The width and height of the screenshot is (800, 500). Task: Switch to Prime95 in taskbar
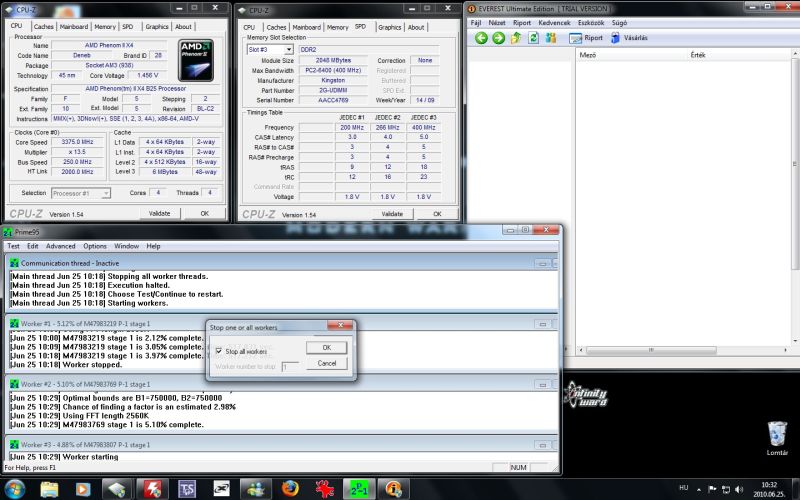click(359, 489)
